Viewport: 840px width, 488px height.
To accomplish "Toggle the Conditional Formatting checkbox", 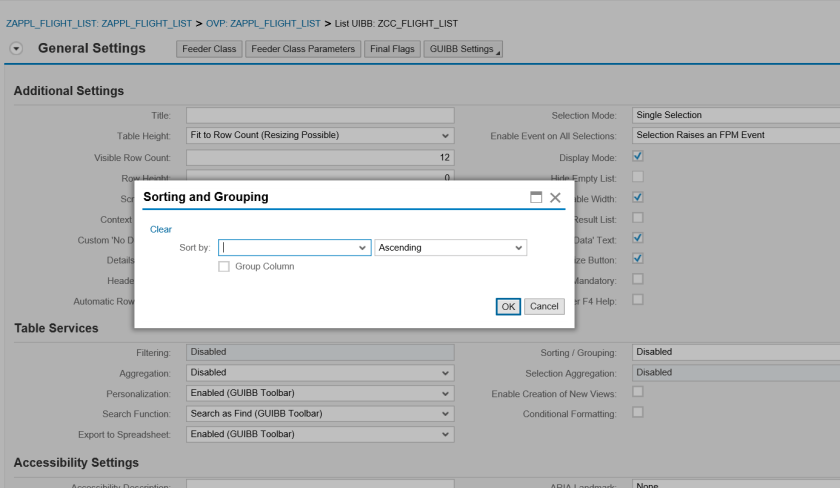I will [x=638, y=412].
